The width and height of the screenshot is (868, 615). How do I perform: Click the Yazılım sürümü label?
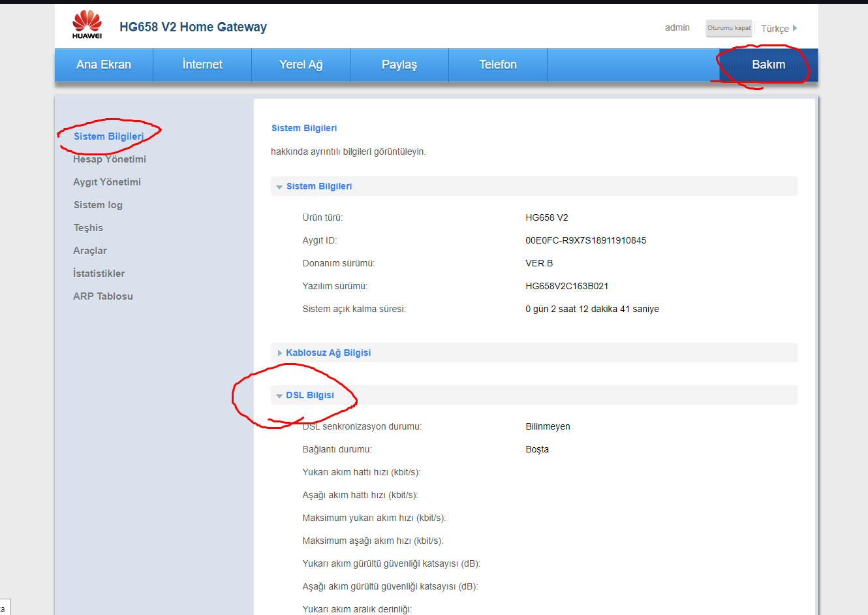coord(335,286)
